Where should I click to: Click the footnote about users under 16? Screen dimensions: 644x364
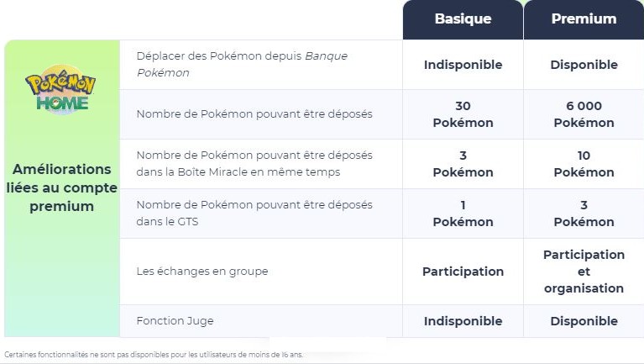pos(154,355)
